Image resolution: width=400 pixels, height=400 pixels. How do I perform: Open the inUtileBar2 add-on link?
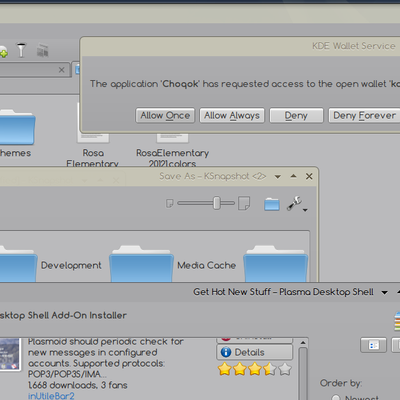click(x=51, y=396)
